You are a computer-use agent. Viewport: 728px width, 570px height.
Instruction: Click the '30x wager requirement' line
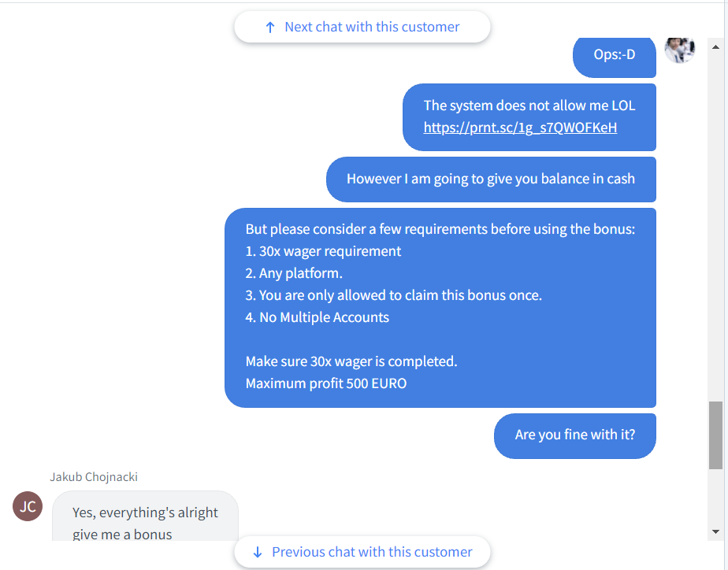pyautogui.click(x=323, y=251)
